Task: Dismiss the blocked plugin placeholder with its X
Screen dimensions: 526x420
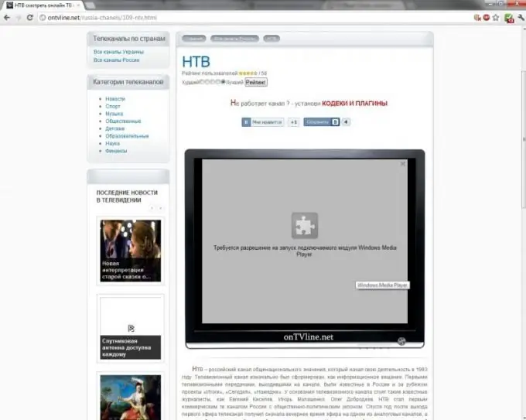Action: tap(403, 164)
